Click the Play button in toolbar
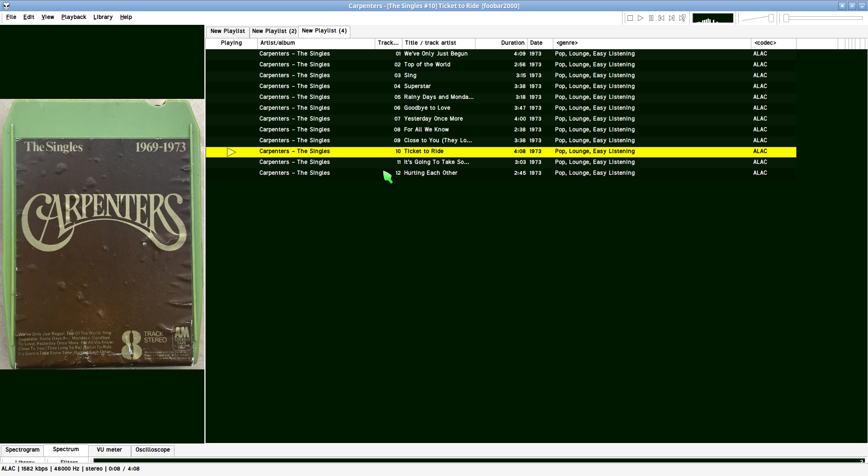868x476 pixels. click(x=641, y=18)
